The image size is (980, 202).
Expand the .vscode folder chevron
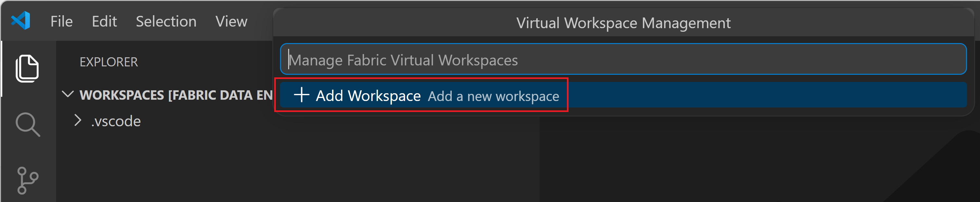[78, 120]
